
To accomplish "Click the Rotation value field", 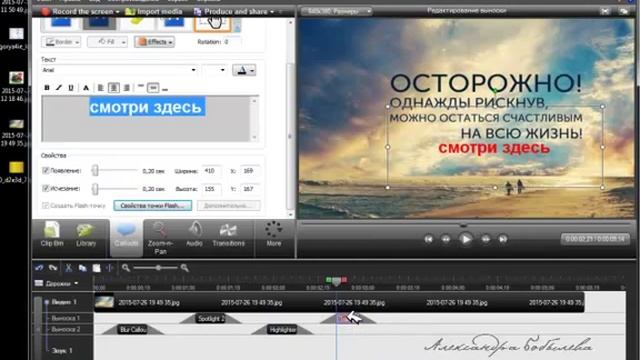I will 231,42.
